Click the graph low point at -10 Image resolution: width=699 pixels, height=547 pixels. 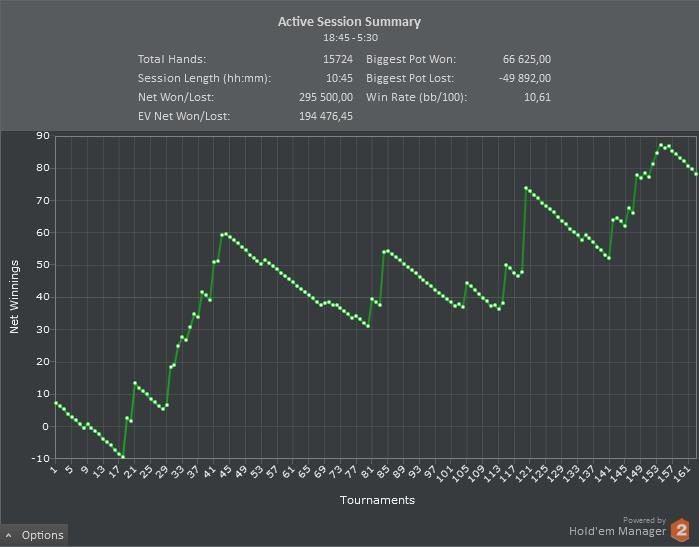tap(123, 457)
